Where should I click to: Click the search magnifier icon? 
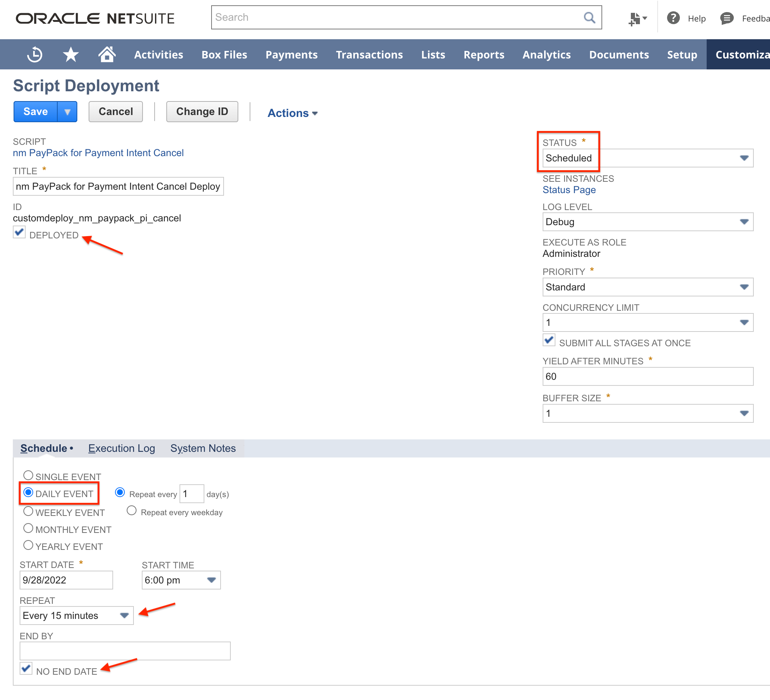click(x=589, y=18)
